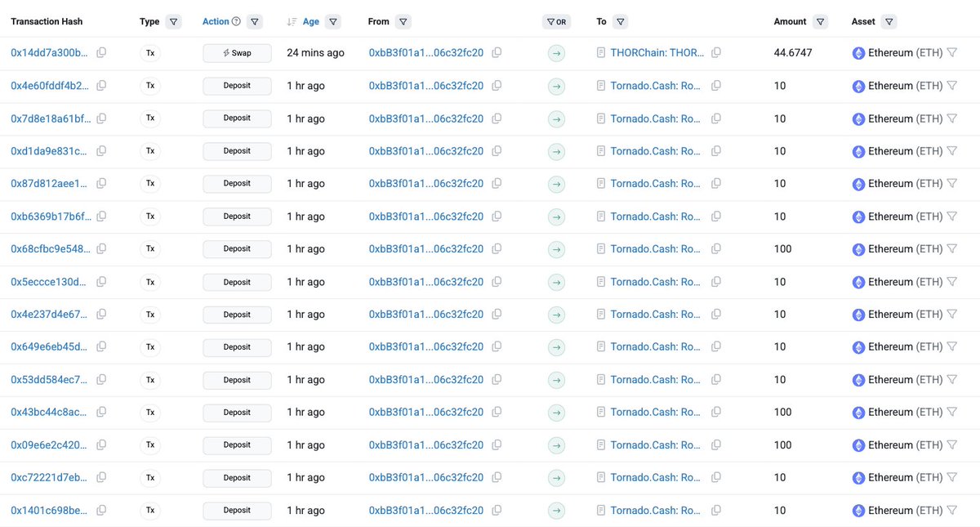Image resolution: width=980 pixels, height=527 pixels.
Task: Open the Action column filter dropdown
Action: pos(255,22)
